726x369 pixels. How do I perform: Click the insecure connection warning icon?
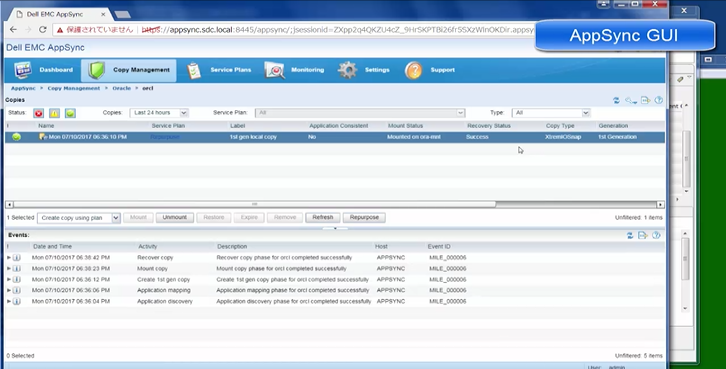click(60, 30)
